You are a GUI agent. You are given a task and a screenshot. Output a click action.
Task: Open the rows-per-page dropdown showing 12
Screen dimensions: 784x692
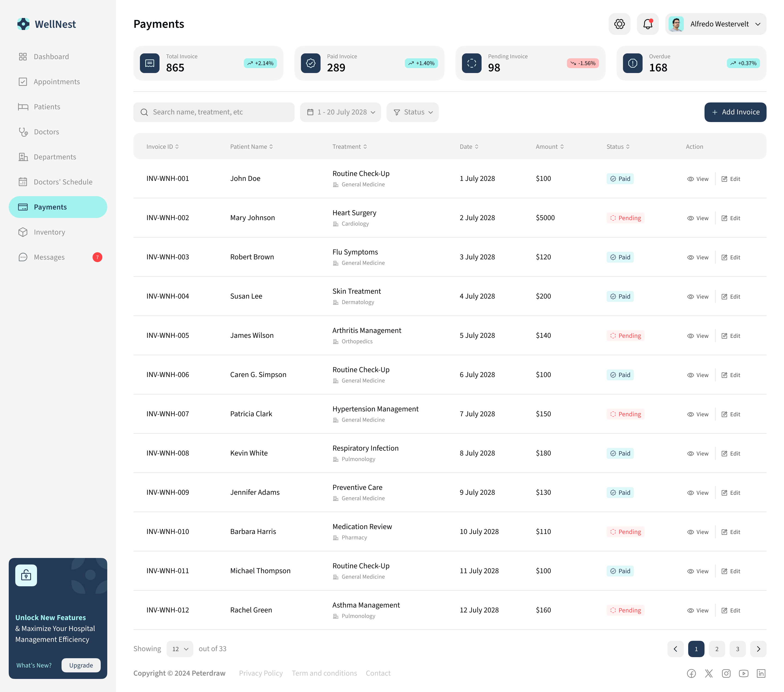(179, 649)
